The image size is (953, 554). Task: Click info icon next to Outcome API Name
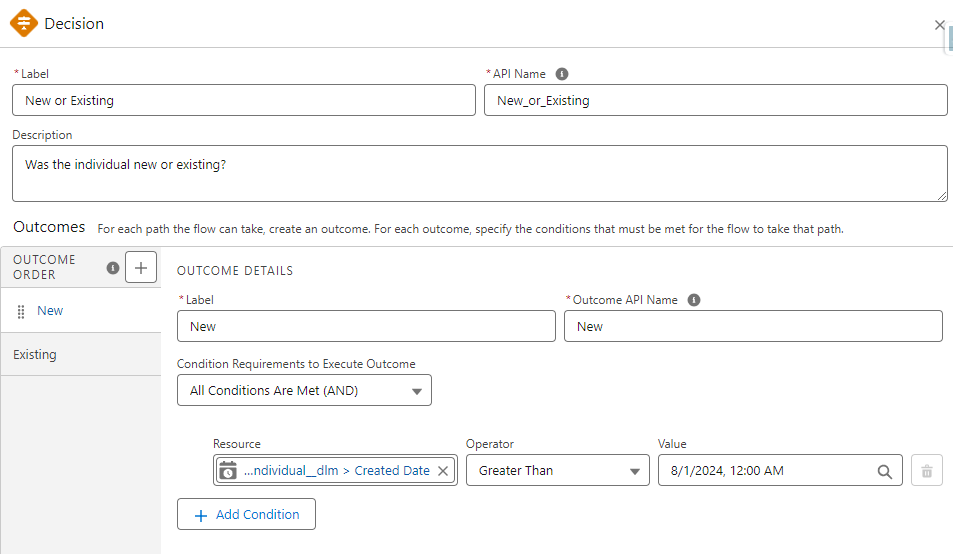694,300
